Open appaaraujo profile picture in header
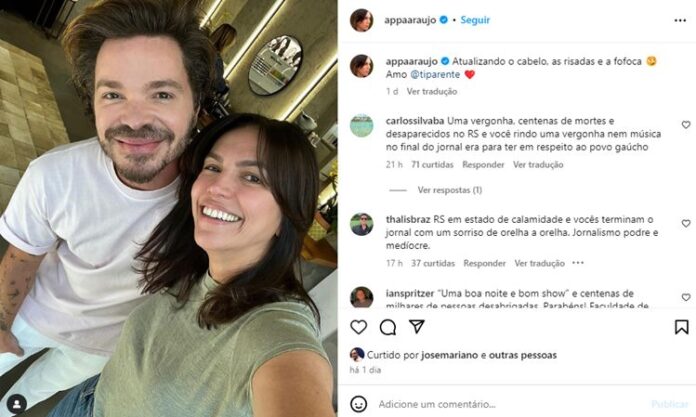696x417 pixels. 361,20
